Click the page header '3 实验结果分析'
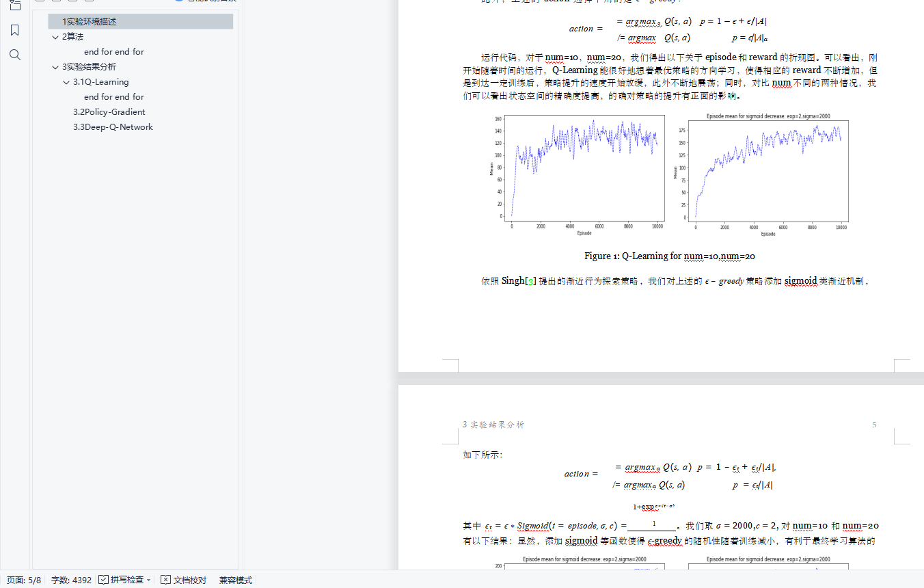Image resolution: width=924 pixels, height=588 pixels. point(493,425)
